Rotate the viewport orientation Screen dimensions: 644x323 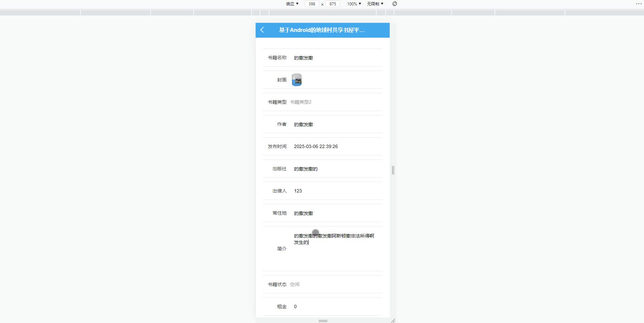pyautogui.click(x=394, y=4)
